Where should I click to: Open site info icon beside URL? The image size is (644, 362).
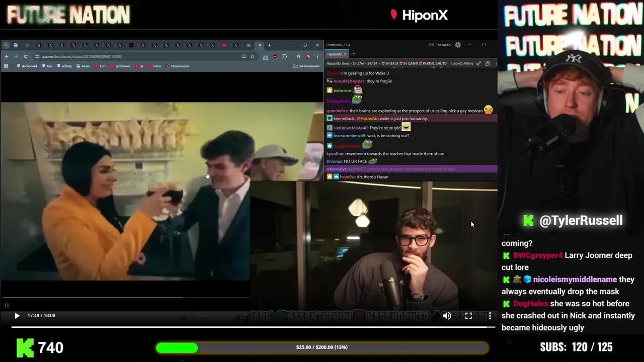click(x=37, y=56)
